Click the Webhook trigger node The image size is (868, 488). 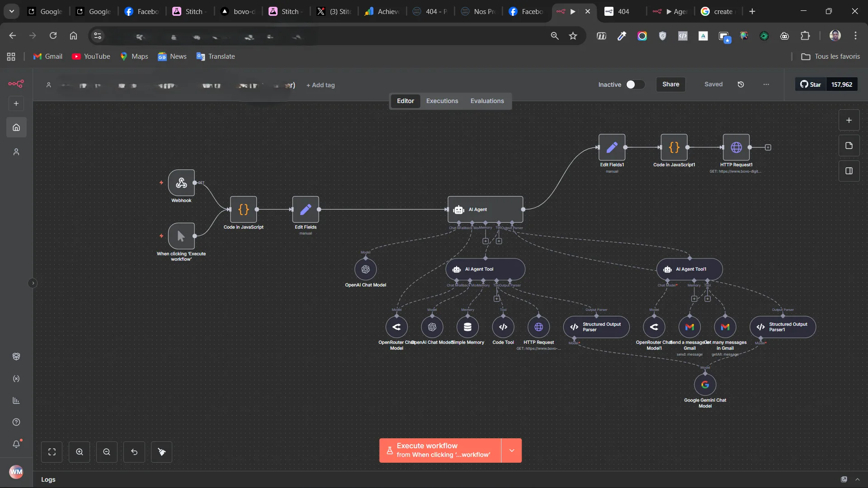point(181,183)
